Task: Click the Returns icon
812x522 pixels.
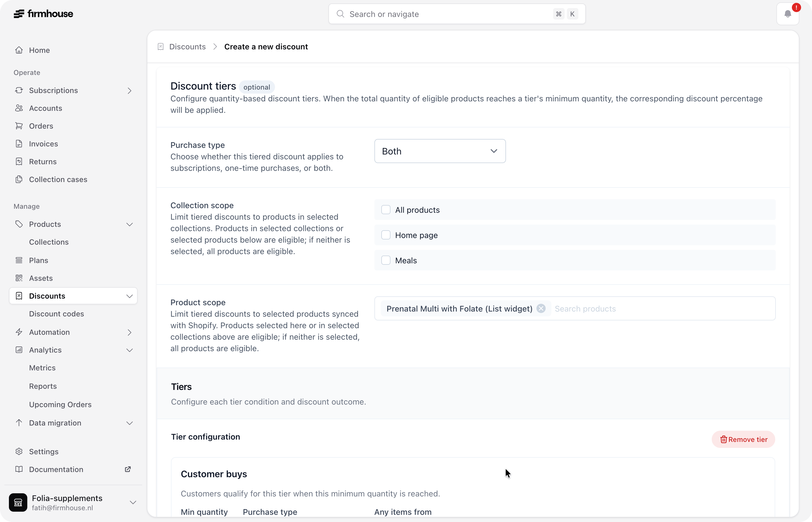Action: pyautogui.click(x=19, y=161)
